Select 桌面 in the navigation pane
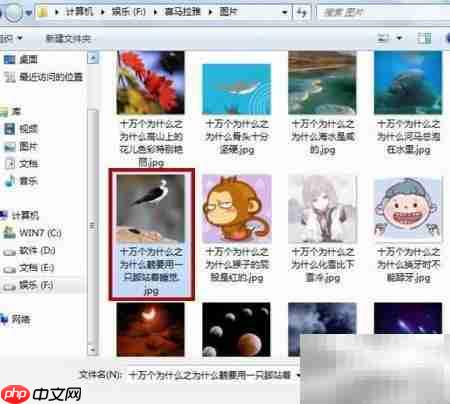This screenshot has height=404, width=450. 21,60
